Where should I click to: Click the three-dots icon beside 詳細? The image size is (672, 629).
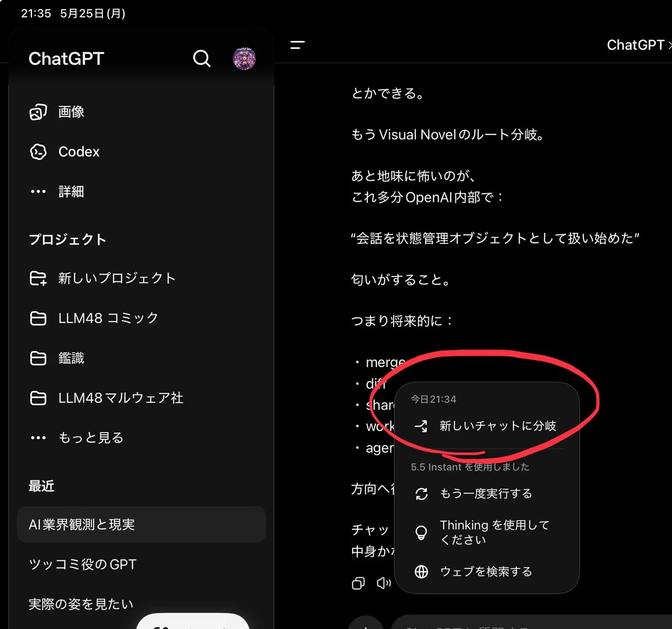point(38,191)
